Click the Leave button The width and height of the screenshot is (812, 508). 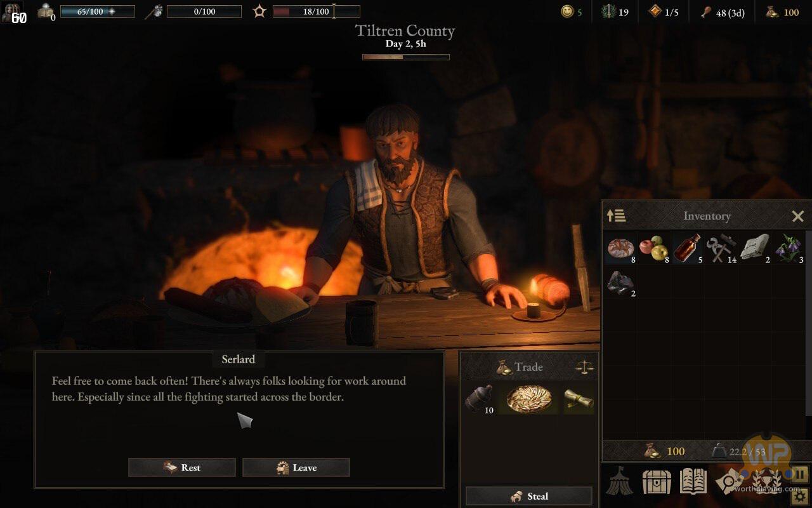click(x=296, y=467)
